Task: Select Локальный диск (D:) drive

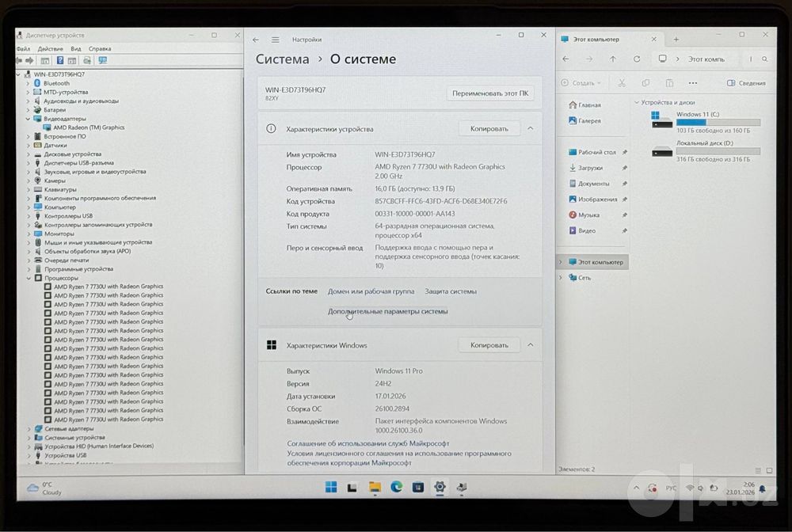Action: (x=706, y=151)
